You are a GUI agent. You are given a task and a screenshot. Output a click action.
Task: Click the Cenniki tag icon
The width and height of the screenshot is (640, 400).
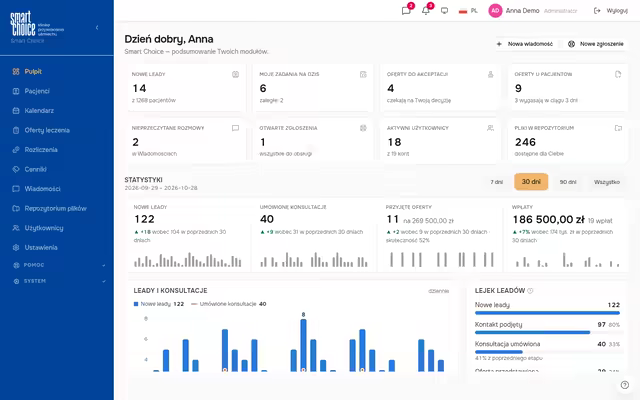coord(16,169)
